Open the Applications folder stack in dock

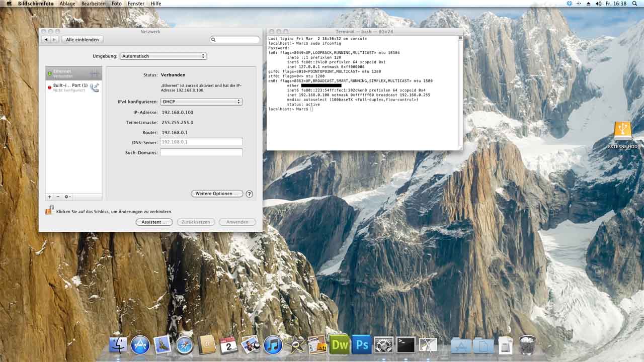(461, 345)
